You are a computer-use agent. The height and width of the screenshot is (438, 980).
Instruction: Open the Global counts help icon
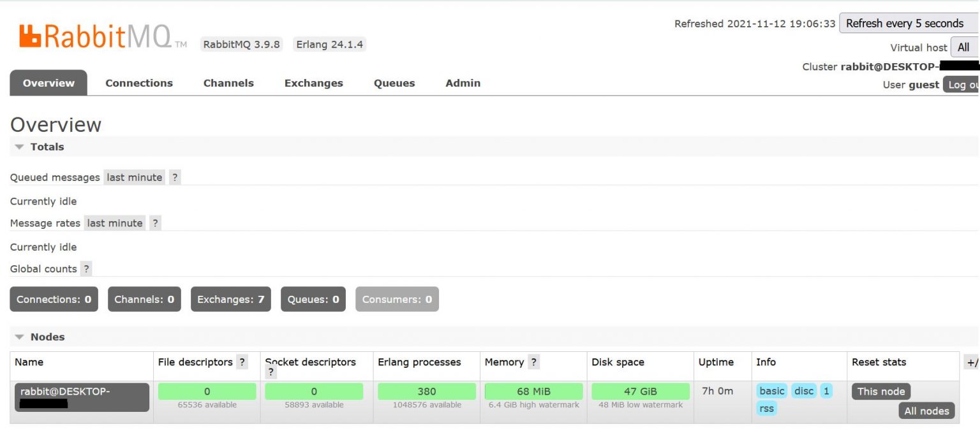(x=87, y=268)
